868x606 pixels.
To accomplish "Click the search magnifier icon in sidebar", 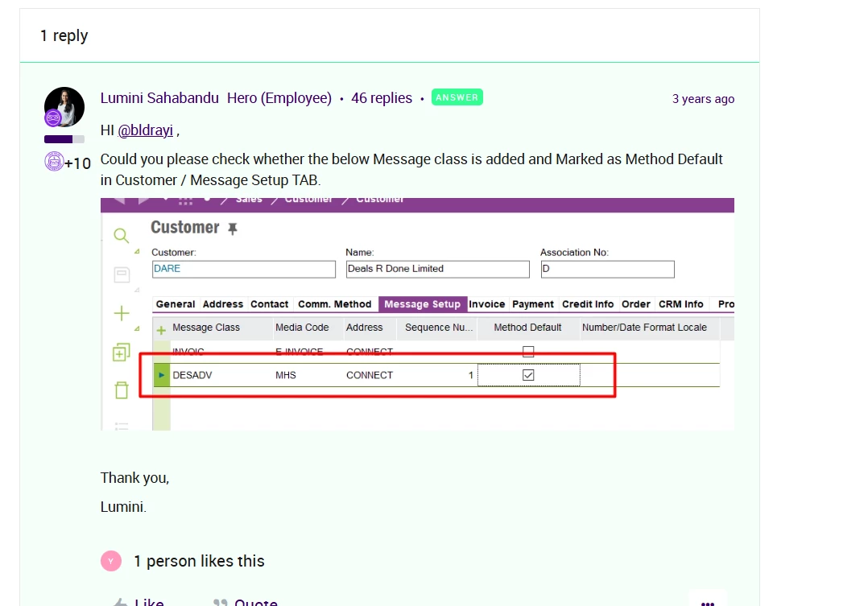I will tap(122, 236).
